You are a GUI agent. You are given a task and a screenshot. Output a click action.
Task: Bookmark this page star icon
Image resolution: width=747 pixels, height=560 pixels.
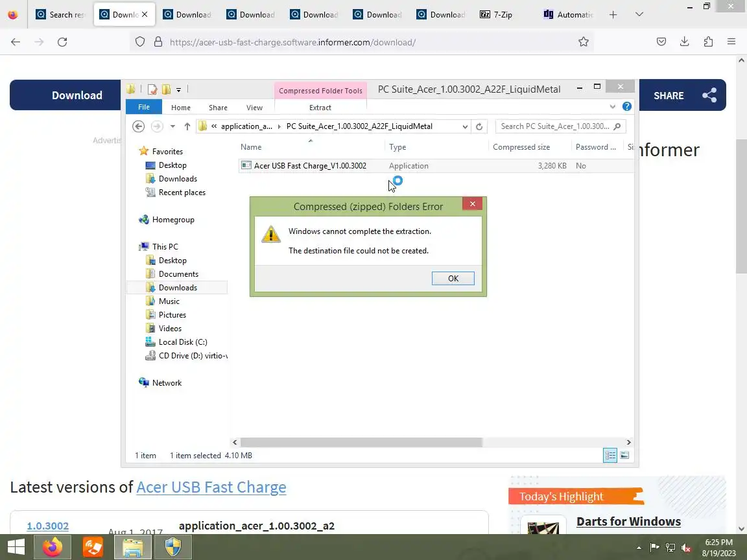click(x=583, y=42)
